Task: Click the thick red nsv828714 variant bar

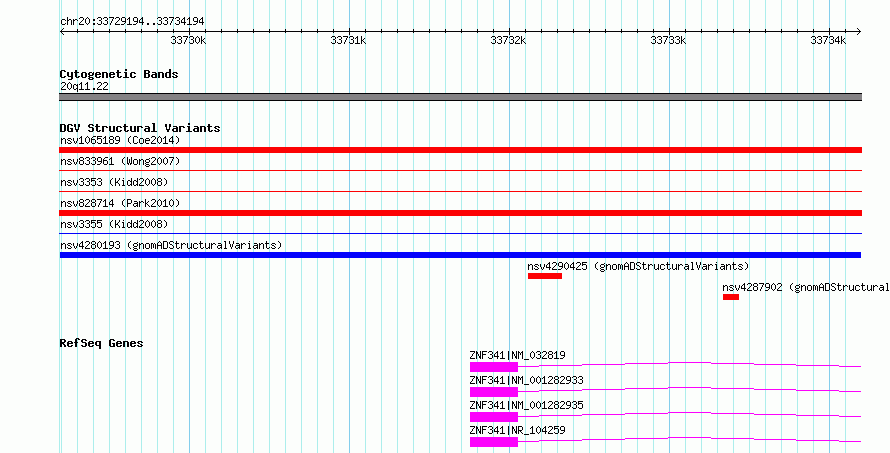Action: tap(460, 213)
